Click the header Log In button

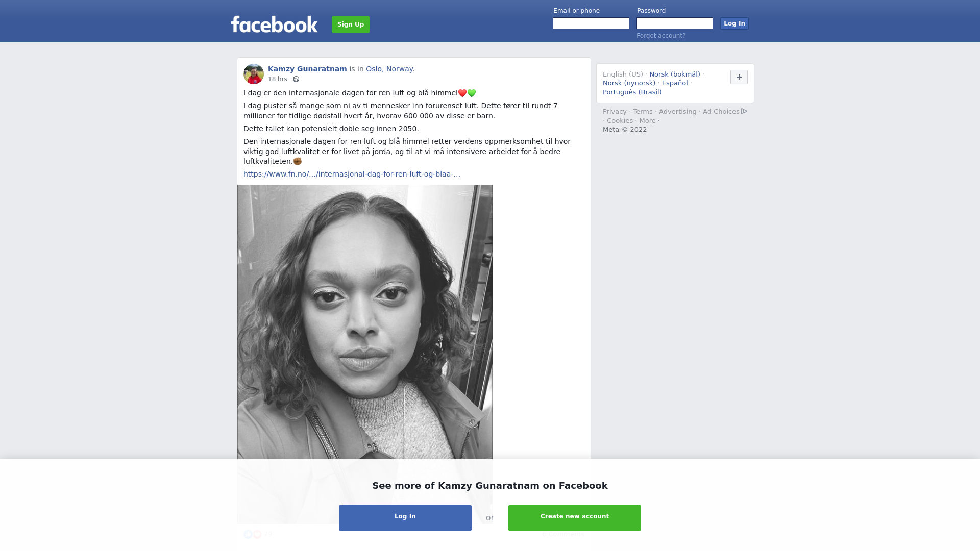tap(734, 23)
